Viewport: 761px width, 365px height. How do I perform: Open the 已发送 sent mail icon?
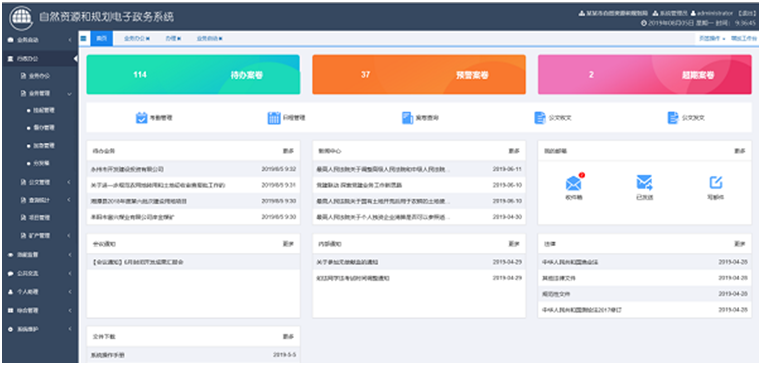pos(644,182)
